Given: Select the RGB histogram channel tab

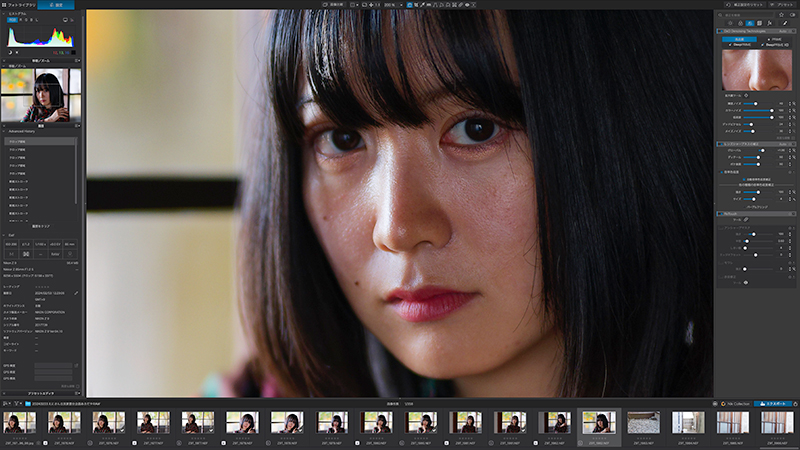Looking at the screenshot, I should (12, 20).
